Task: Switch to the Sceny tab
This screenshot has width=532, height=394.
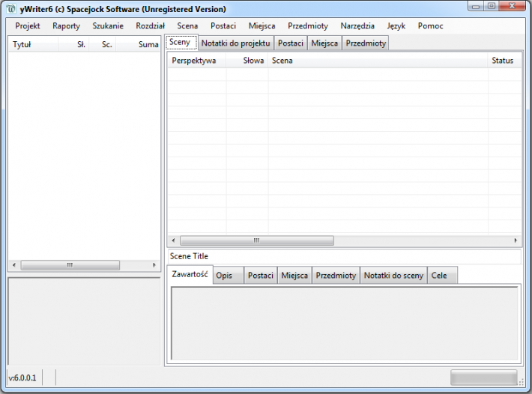Action: pos(181,43)
